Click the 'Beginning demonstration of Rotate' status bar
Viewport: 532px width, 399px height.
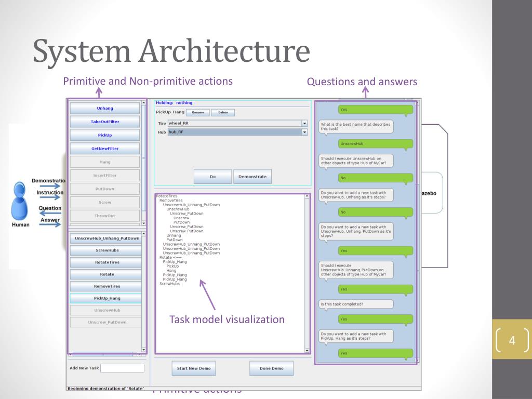106,389
